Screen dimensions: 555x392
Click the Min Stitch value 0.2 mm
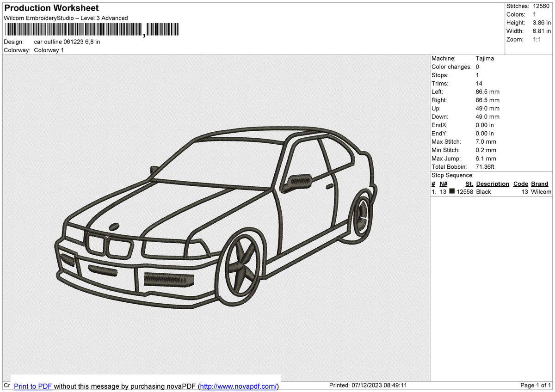[486, 150]
